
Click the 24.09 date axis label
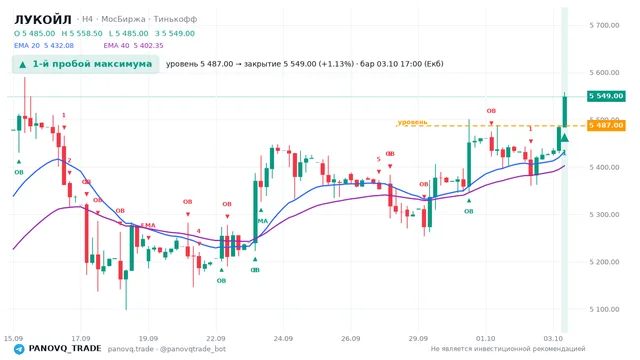pos(283,338)
